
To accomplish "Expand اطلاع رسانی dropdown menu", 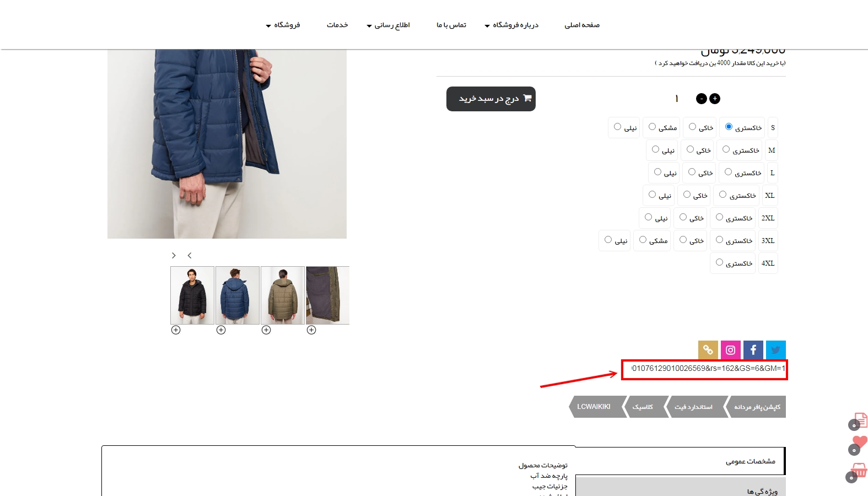I will [x=388, y=25].
